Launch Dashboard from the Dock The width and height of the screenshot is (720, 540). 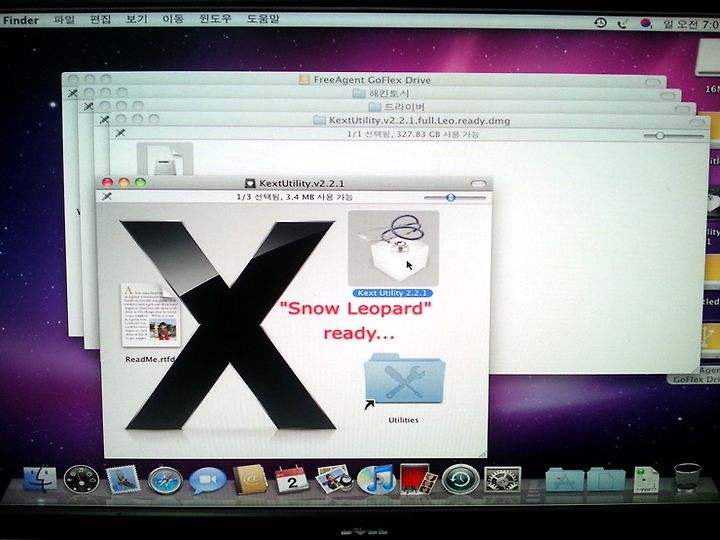(x=81, y=479)
